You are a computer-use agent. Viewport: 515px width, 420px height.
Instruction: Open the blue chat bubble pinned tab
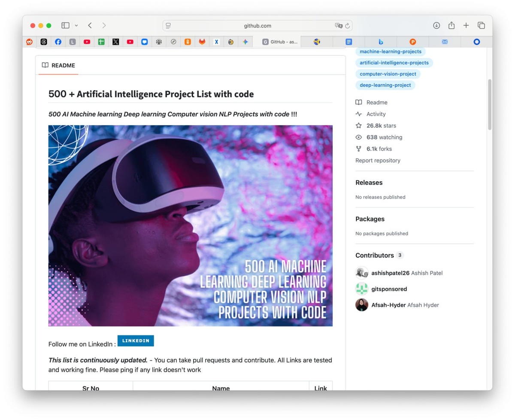coord(145,42)
